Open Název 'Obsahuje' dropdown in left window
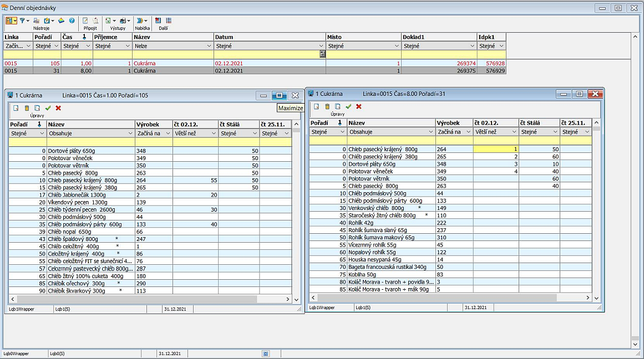This screenshot has width=644, height=359. click(131, 134)
